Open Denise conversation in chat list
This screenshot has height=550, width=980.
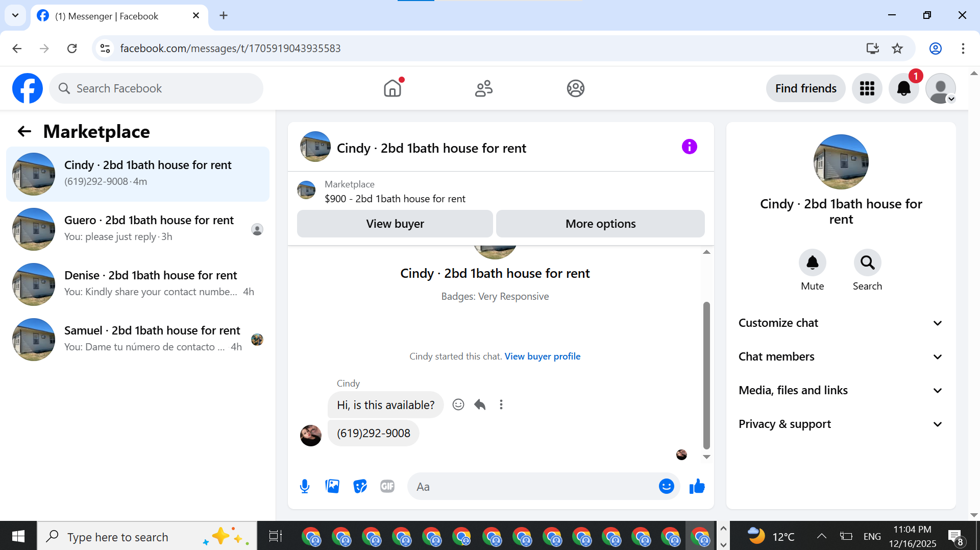(138, 284)
